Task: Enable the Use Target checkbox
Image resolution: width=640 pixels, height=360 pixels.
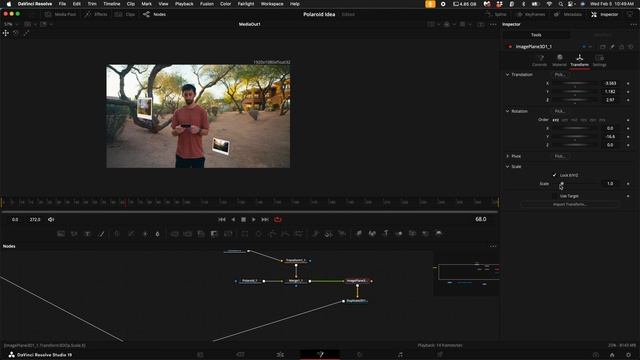Action: pos(554,196)
